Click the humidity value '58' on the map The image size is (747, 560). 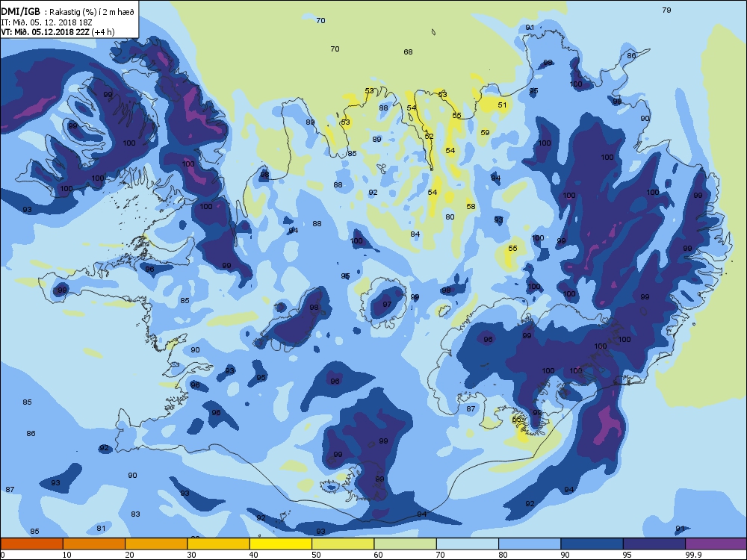click(x=471, y=206)
